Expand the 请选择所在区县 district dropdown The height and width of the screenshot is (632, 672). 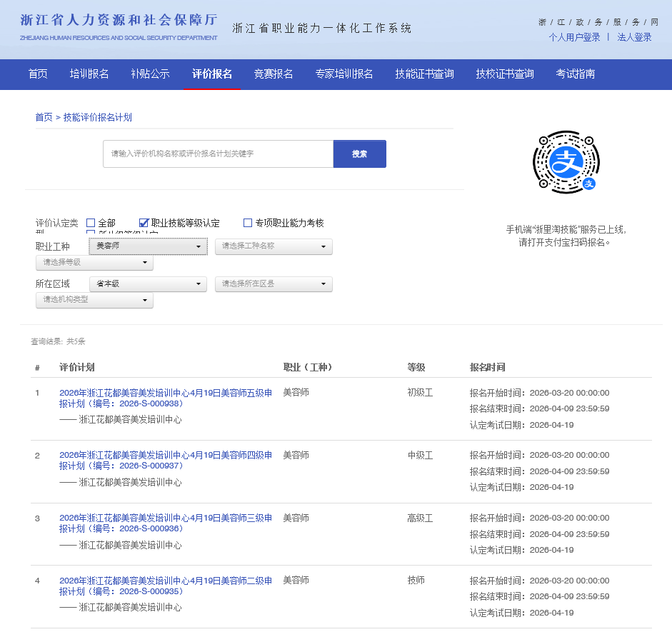tap(274, 284)
